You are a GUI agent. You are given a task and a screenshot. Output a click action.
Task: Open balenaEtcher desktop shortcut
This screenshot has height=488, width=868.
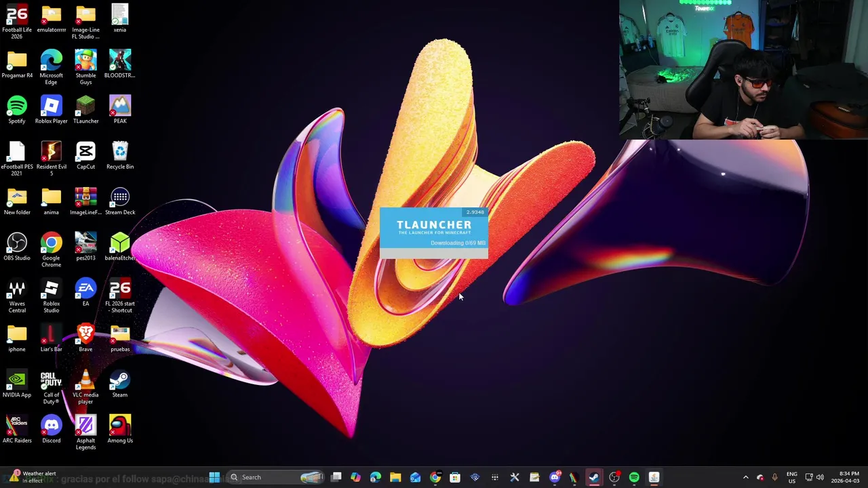tap(120, 247)
